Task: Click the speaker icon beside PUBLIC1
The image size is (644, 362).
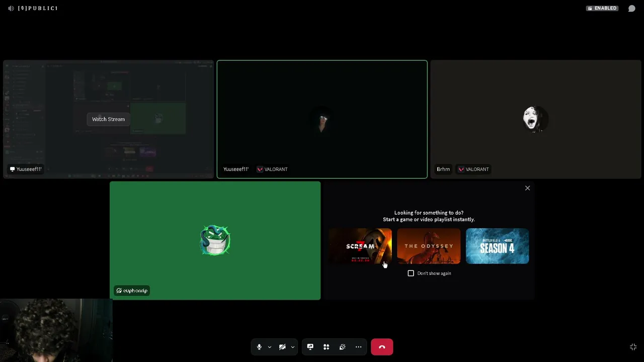Action: click(11, 8)
